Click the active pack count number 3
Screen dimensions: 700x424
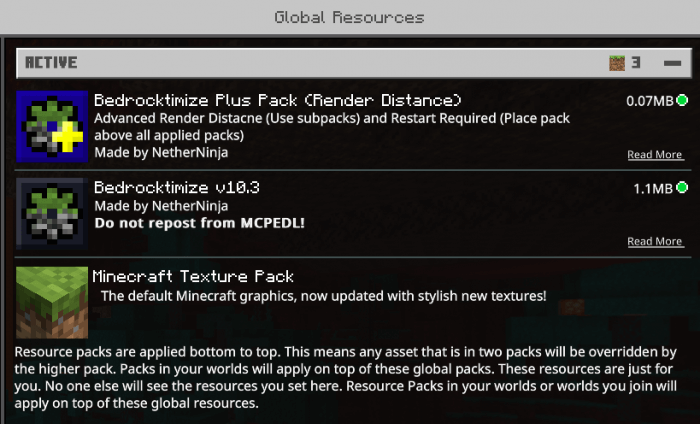pyautogui.click(x=635, y=63)
